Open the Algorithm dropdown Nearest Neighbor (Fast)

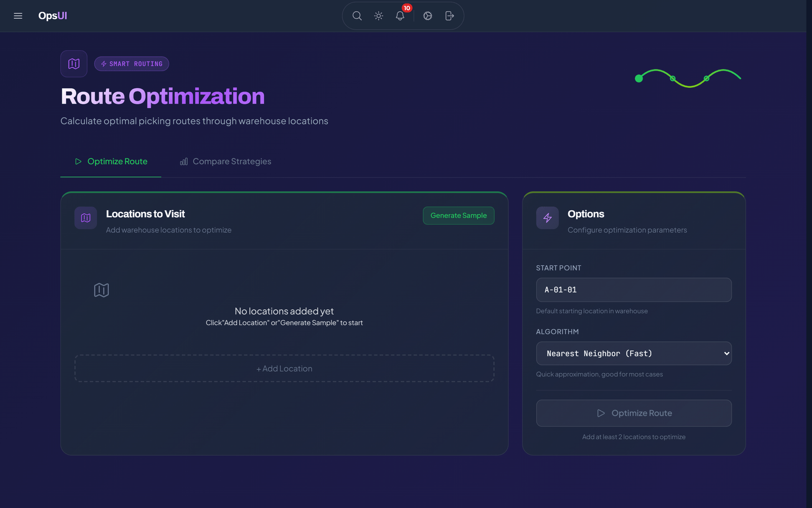pyautogui.click(x=634, y=354)
